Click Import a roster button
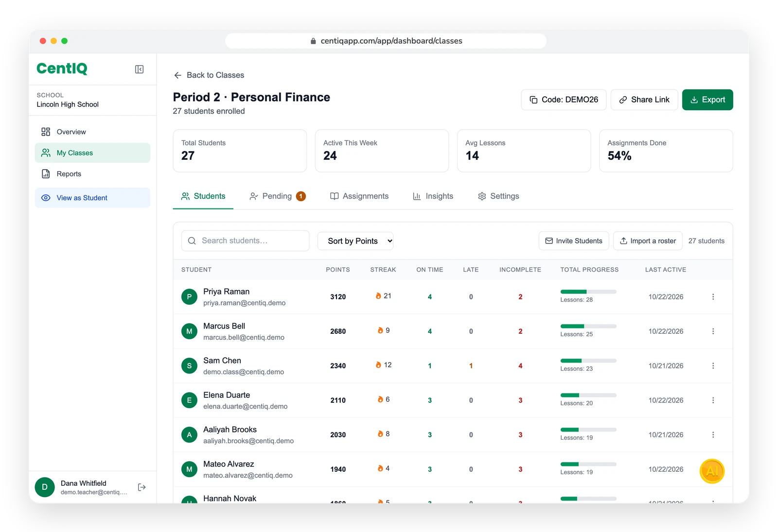 coord(648,241)
